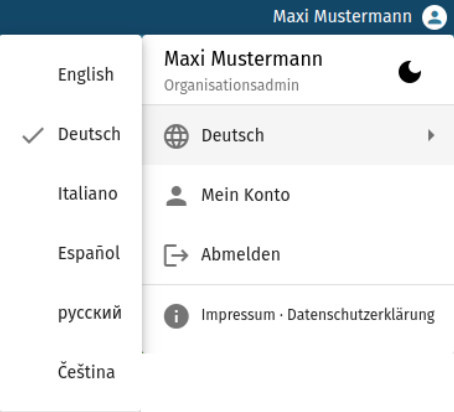Click the globe language icon
Image resolution: width=454 pixels, height=412 pixels.
point(176,136)
